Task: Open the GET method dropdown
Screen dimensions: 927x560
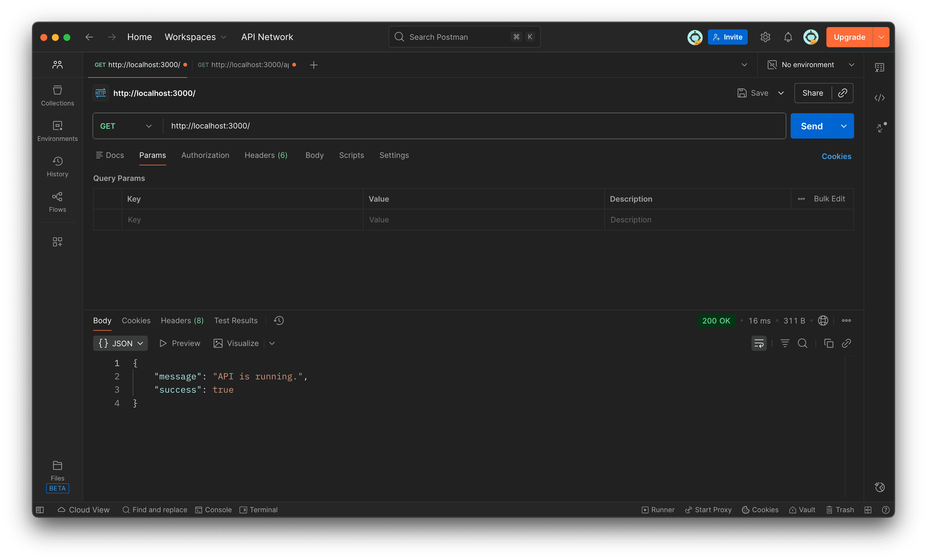Action: [127, 126]
